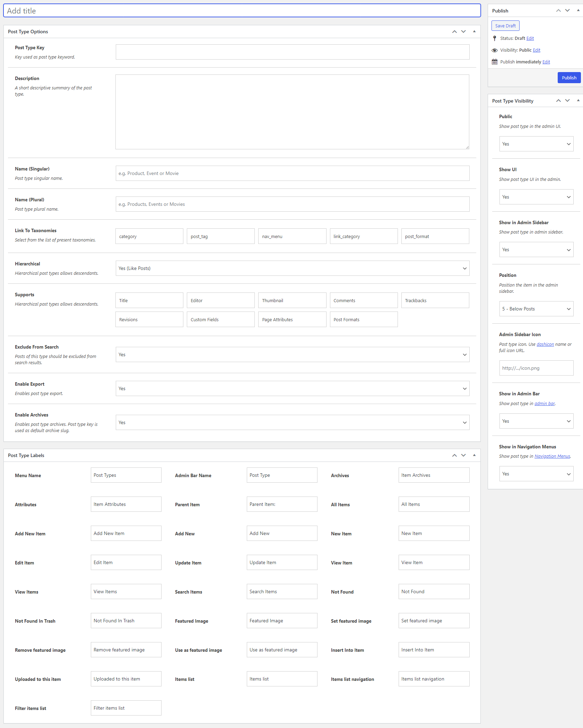
Task: Collapse the Post Type Options panel
Action: coord(474,32)
